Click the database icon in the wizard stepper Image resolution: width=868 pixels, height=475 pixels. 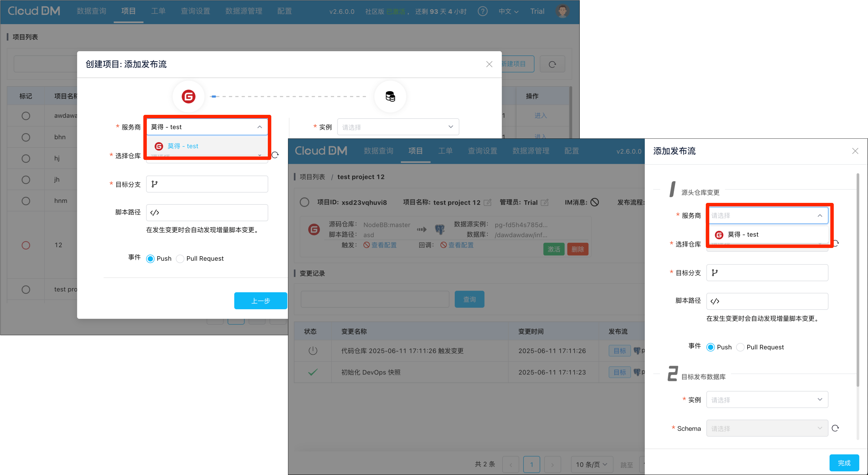pos(390,97)
